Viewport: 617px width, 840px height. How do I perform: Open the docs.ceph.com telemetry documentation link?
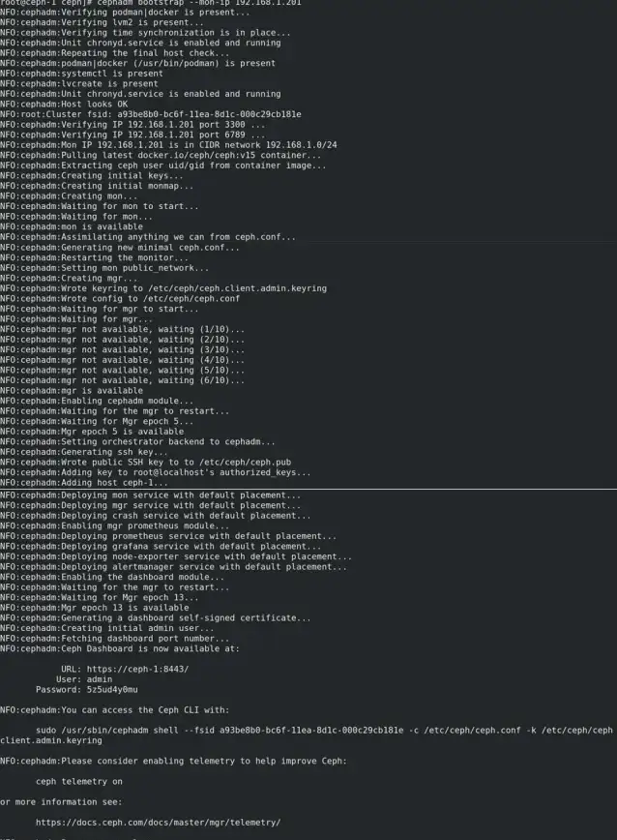coord(158,823)
